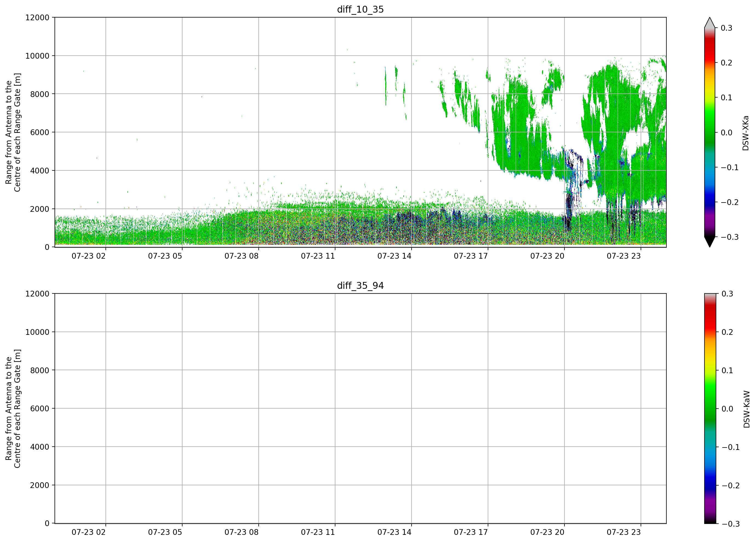Click the diff_35_94 plot title
The width and height of the screenshot is (756, 542).
pyautogui.click(x=360, y=286)
